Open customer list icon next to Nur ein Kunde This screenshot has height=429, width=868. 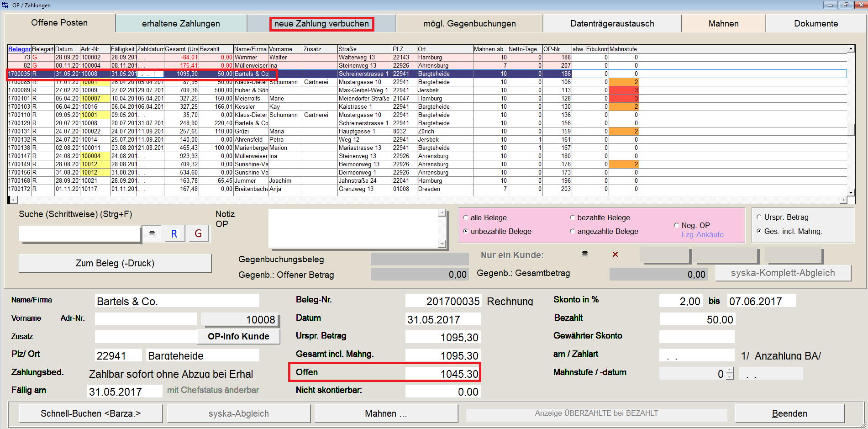coord(584,254)
